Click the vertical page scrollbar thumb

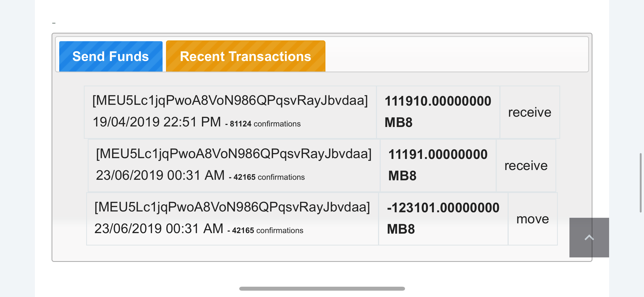[x=641, y=183]
